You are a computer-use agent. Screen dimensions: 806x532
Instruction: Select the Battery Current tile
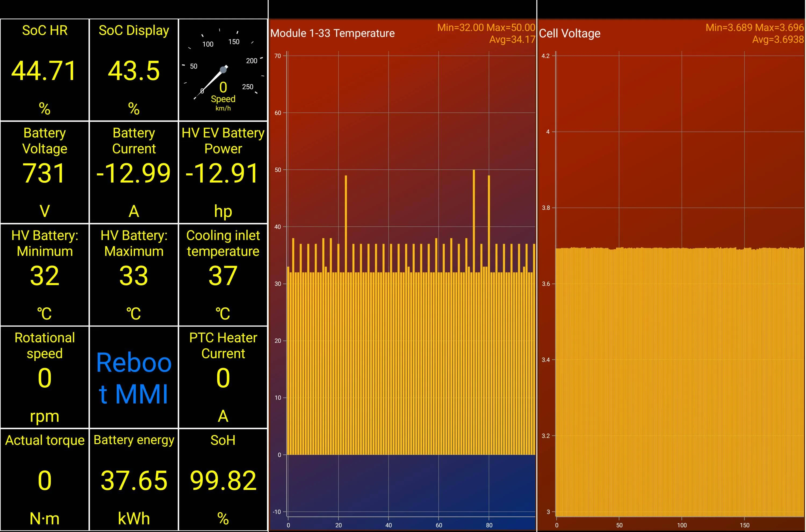[x=134, y=172]
